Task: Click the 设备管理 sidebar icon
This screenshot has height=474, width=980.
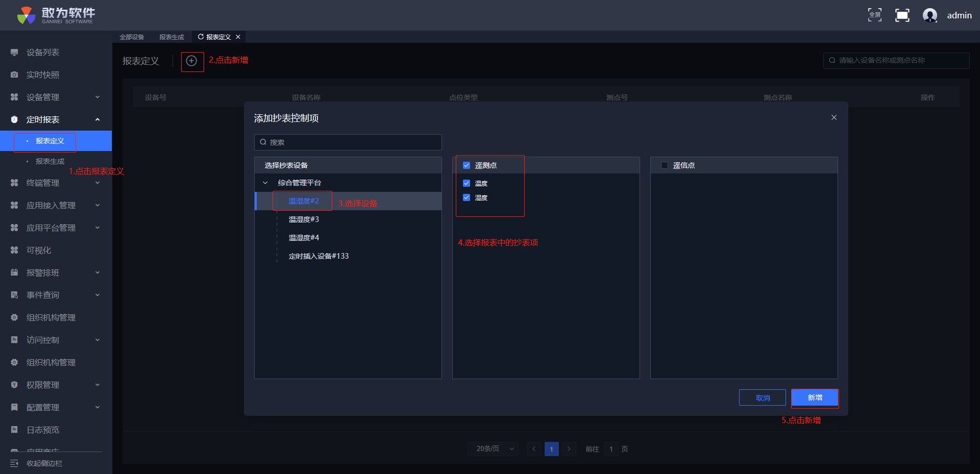Action: point(14,97)
